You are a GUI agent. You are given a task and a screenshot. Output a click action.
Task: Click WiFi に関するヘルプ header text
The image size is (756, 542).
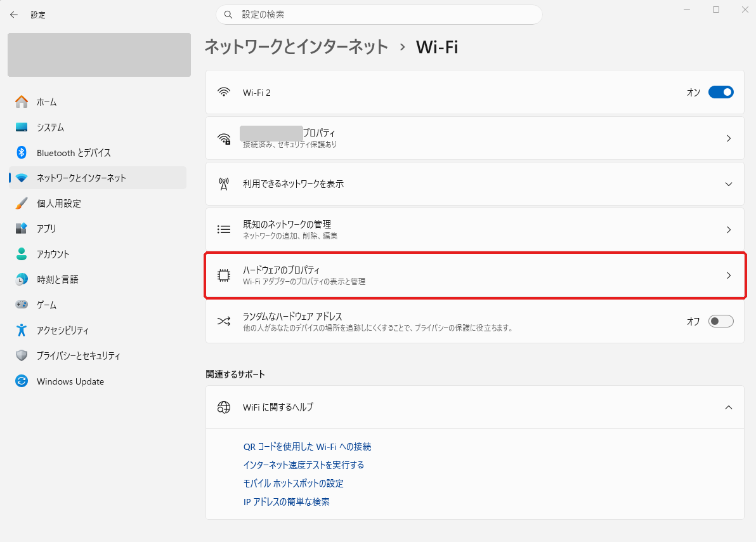click(x=278, y=407)
